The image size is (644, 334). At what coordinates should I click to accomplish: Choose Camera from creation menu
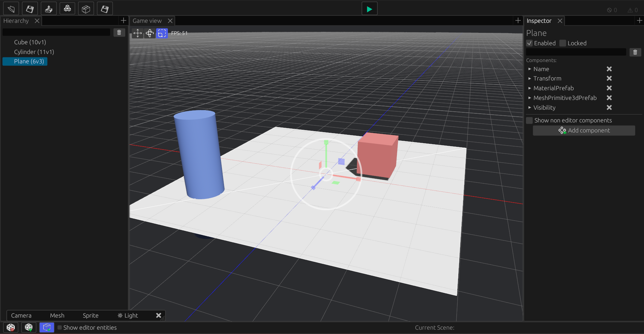21,316
